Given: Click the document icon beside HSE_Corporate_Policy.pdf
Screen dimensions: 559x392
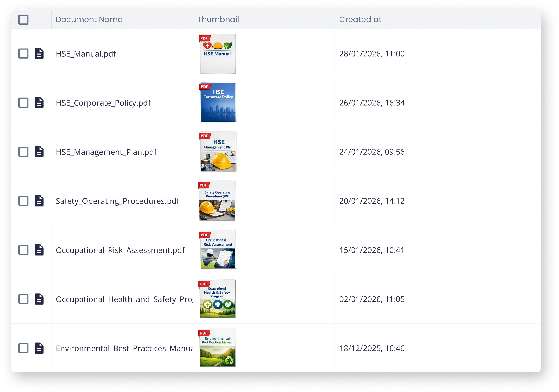Looking at the screenshot, I should click(39, 103).
